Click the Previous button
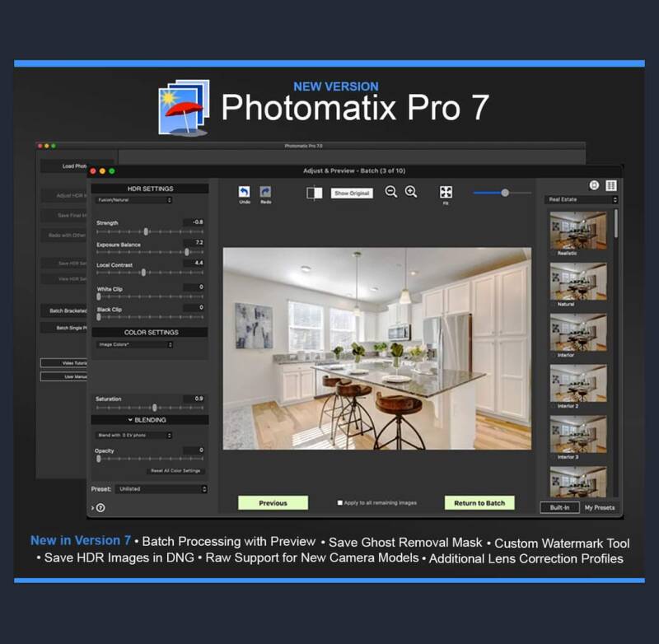The height and width of the screenshot is (644, 659). click(x=273, y=502)
